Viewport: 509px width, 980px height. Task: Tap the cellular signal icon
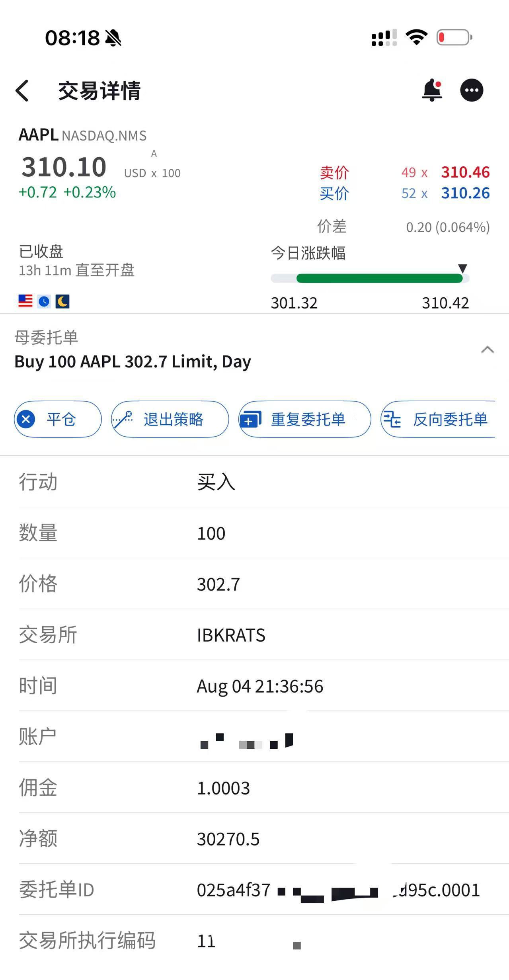384,38
